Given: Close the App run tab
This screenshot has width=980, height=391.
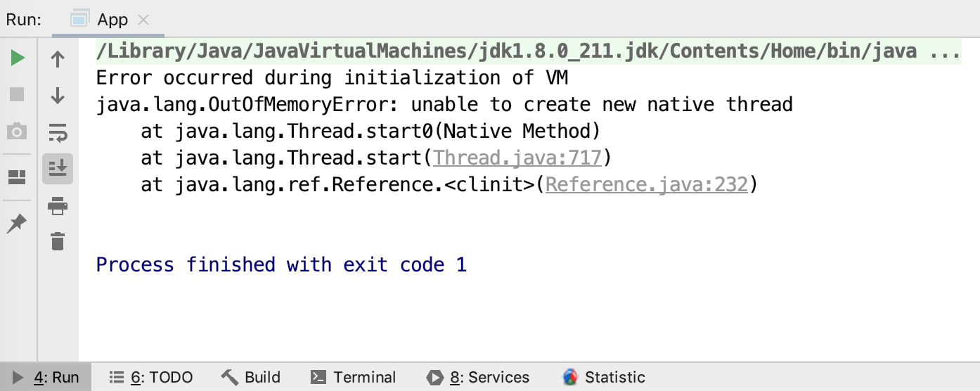Looking at the screenshot, I should click(144, 20).
